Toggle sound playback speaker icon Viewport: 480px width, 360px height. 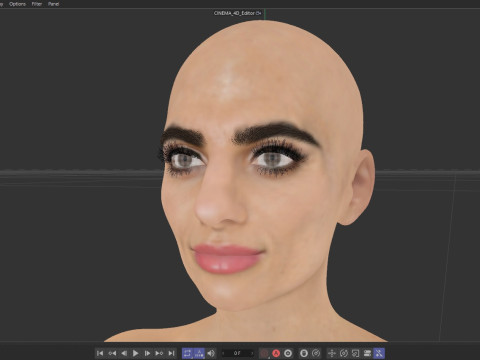click(x=211, y=353)
